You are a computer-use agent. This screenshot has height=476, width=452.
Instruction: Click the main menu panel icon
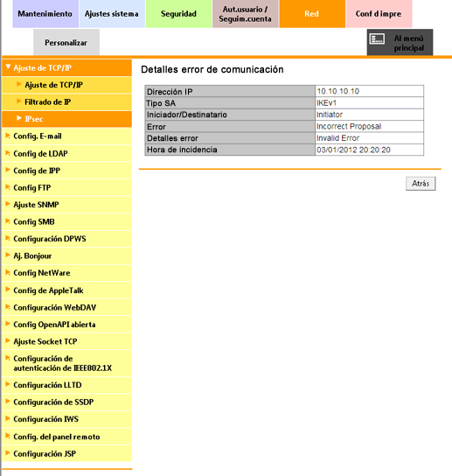377,38
